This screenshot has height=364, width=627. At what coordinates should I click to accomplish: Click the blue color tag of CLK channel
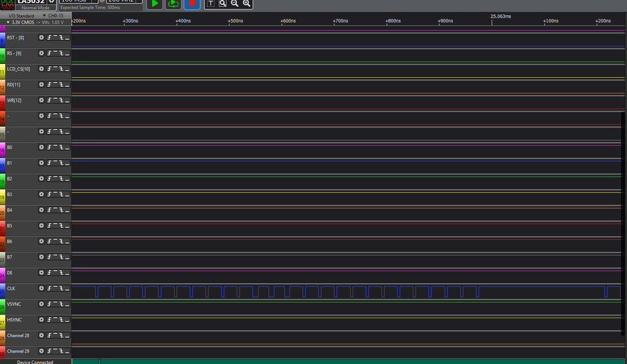pos(3,291)
